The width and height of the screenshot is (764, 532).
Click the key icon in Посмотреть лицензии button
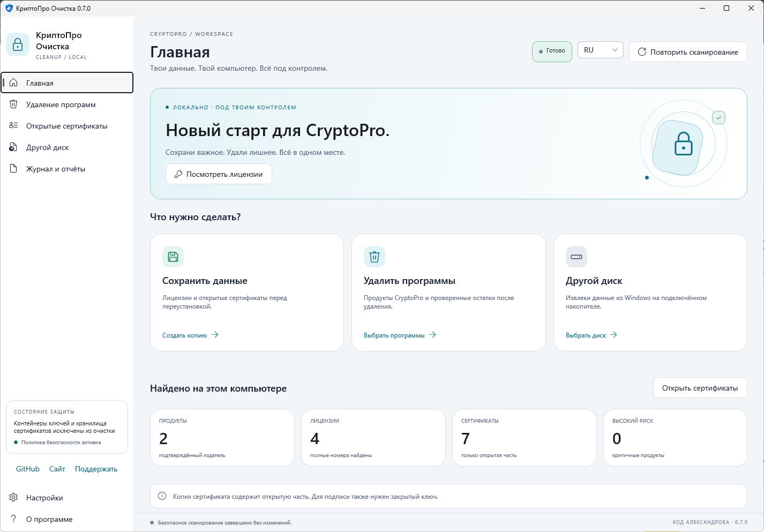tap(178, 174)
